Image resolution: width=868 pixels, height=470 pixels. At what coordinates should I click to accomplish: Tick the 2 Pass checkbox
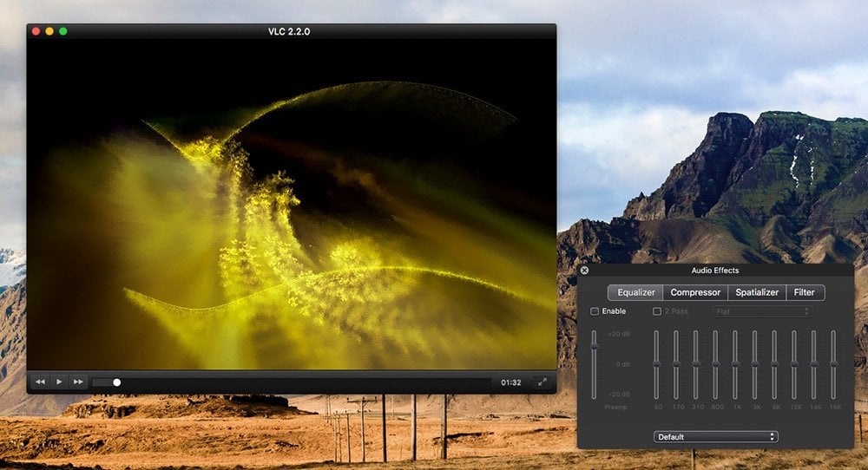click(657, 311)
